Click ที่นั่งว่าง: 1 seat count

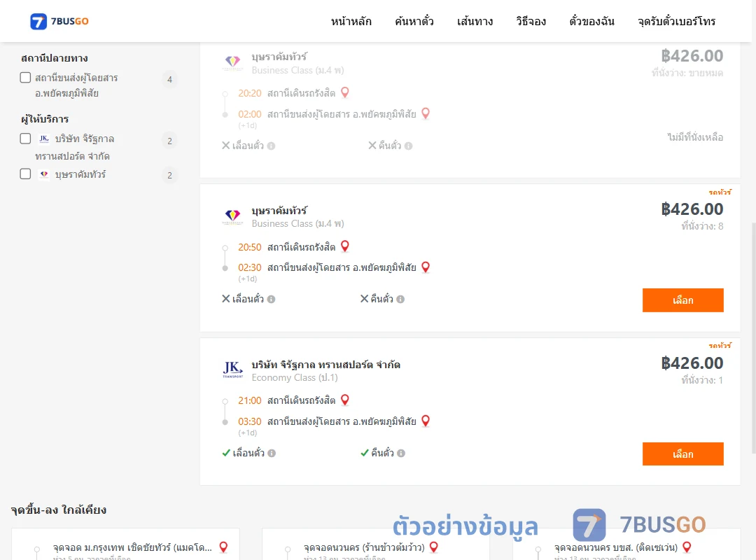pyautogui.click(x=702, y=380)
